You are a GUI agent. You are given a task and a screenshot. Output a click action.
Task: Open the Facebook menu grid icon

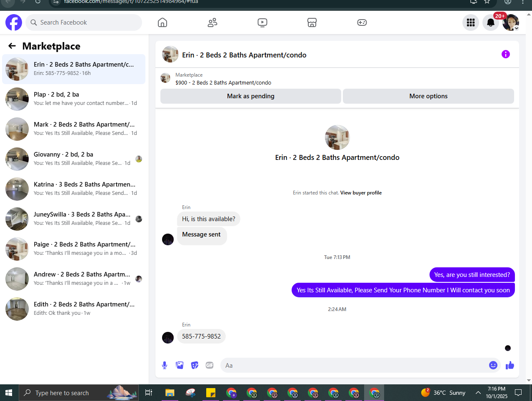click(x=471, y=22)
